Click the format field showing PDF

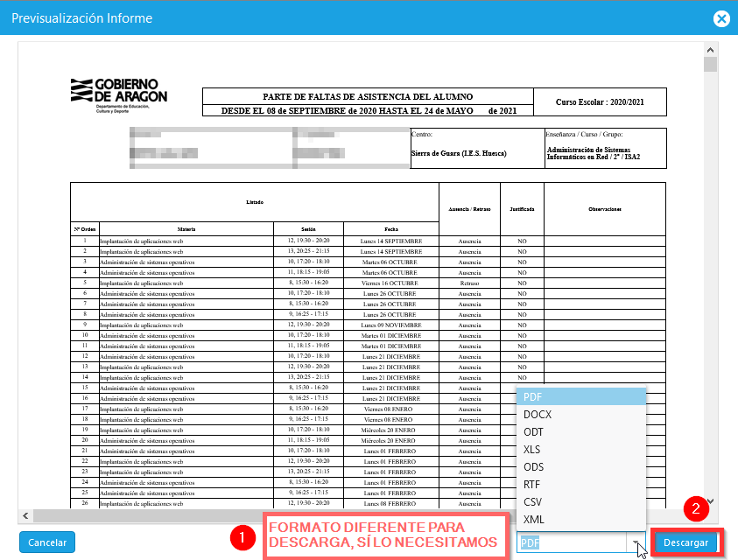(573, 542)
